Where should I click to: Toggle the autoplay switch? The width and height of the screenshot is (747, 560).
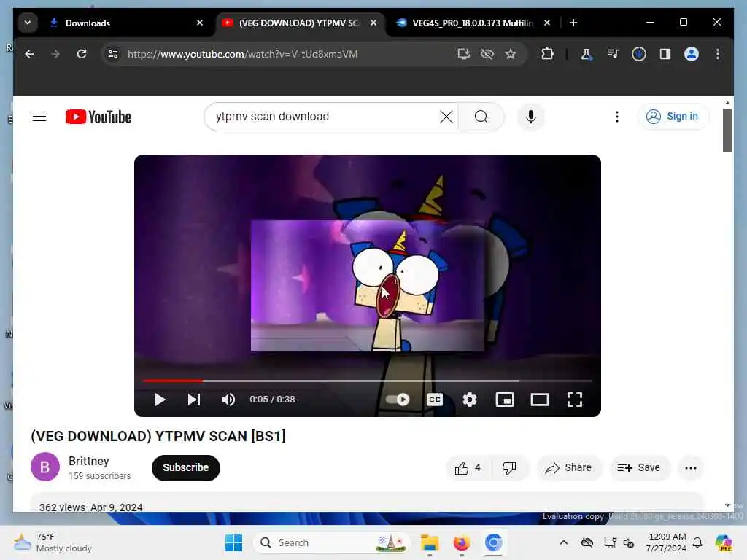coord(398,400)
